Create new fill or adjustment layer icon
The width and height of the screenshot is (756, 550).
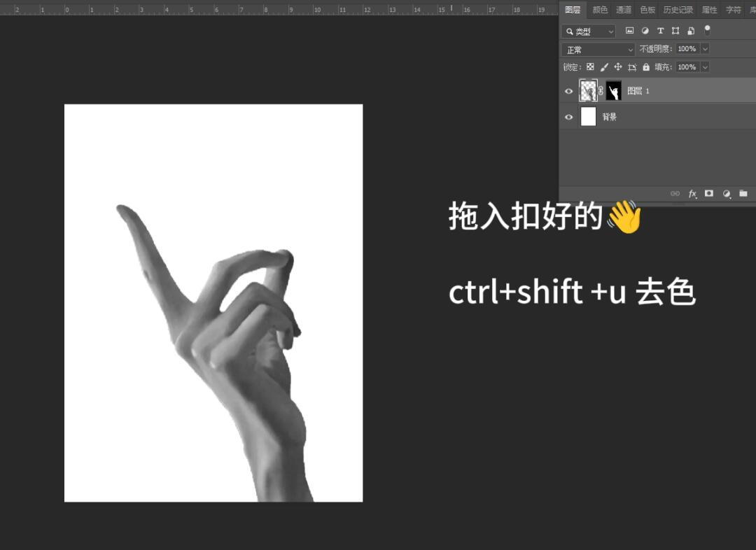727,193
